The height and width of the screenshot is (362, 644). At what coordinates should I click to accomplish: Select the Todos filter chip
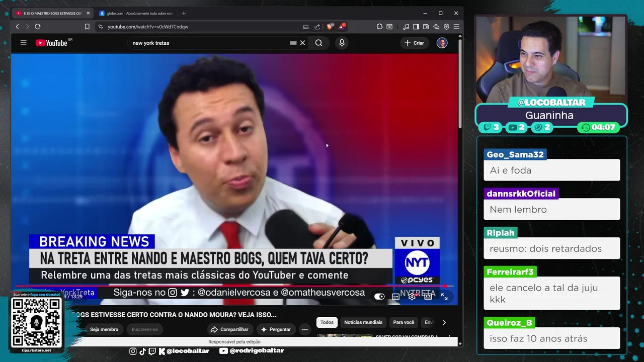(x=327, y=322)
